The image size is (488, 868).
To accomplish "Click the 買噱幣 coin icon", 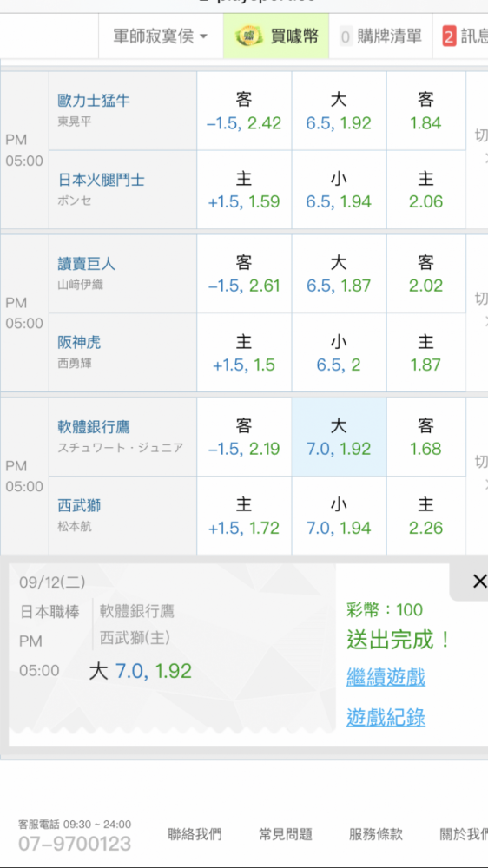I will tap(249, 37).
